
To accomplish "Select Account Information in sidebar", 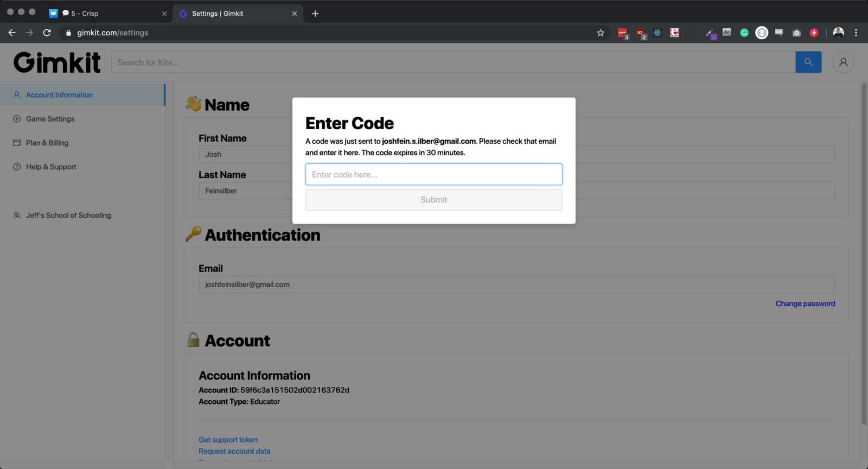I will (x=59, y=95).
